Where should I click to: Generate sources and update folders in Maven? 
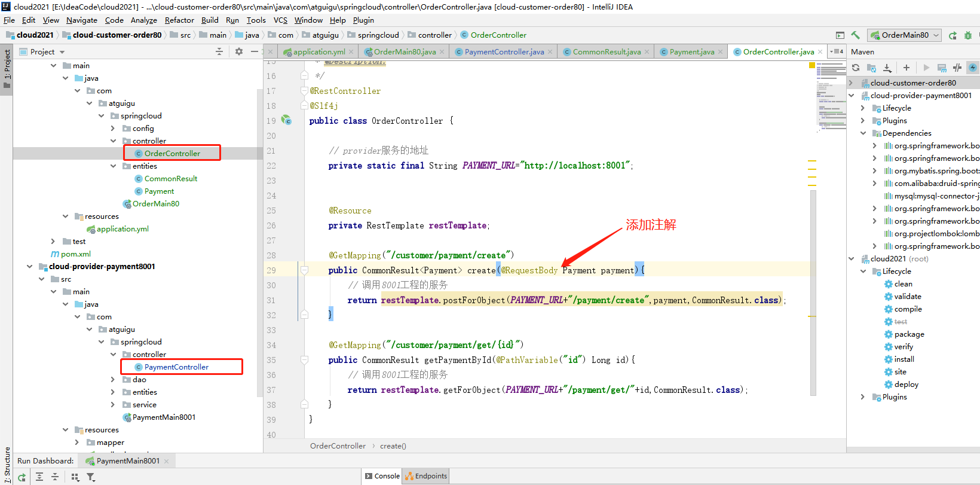point(871,68)
